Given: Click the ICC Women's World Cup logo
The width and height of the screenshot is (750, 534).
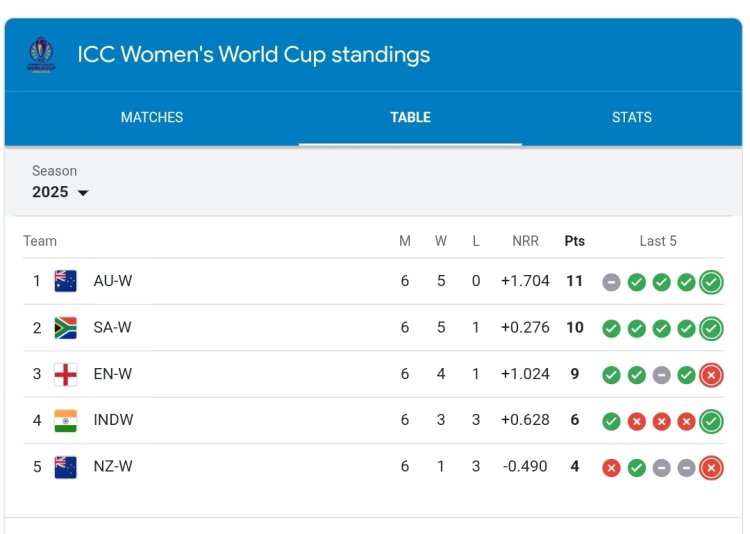Looking at the screenshot, I should (41, 55).
